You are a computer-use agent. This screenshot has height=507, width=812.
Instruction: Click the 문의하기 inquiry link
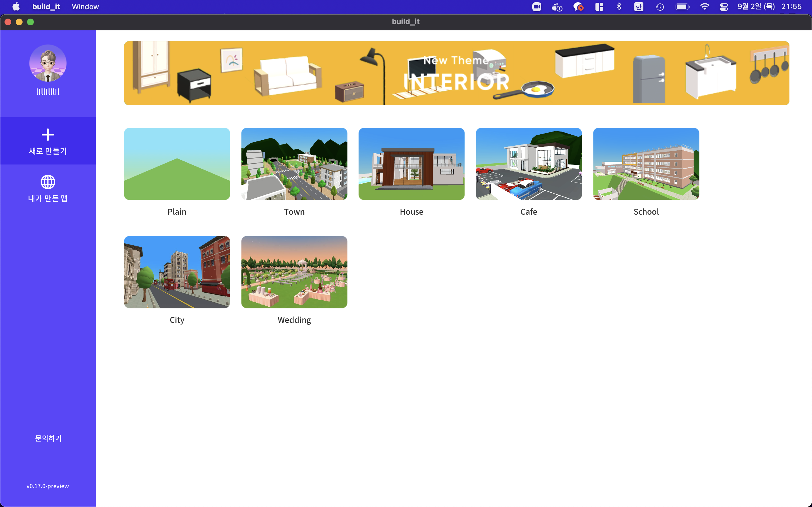[48, 438]
